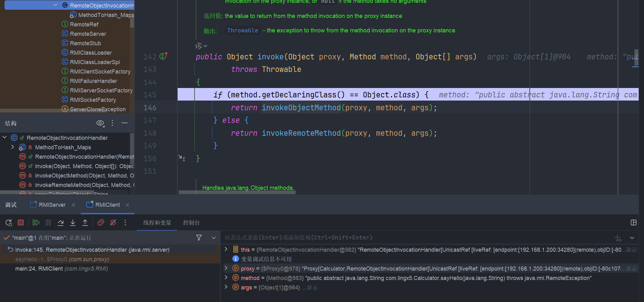Rerun the RMIClient debug session
This screenshot has height=302, width=644.
[x=9, y=223]
